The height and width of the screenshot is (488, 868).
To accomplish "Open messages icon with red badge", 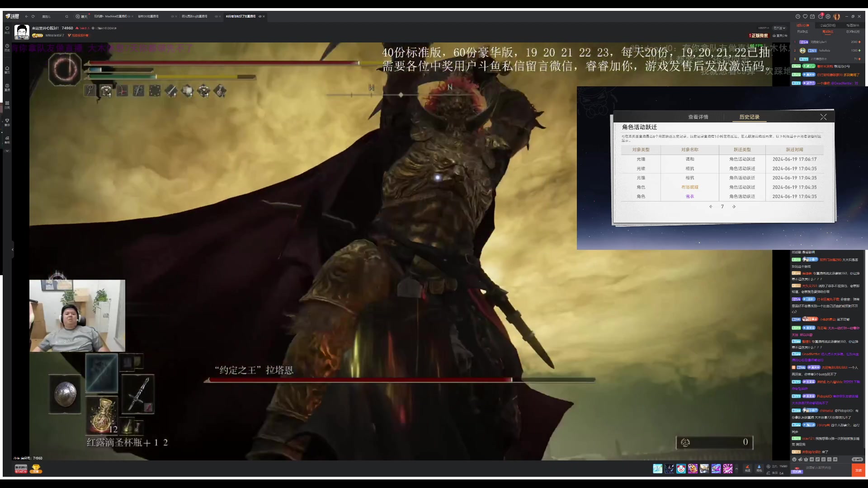I will coord(821,16).
